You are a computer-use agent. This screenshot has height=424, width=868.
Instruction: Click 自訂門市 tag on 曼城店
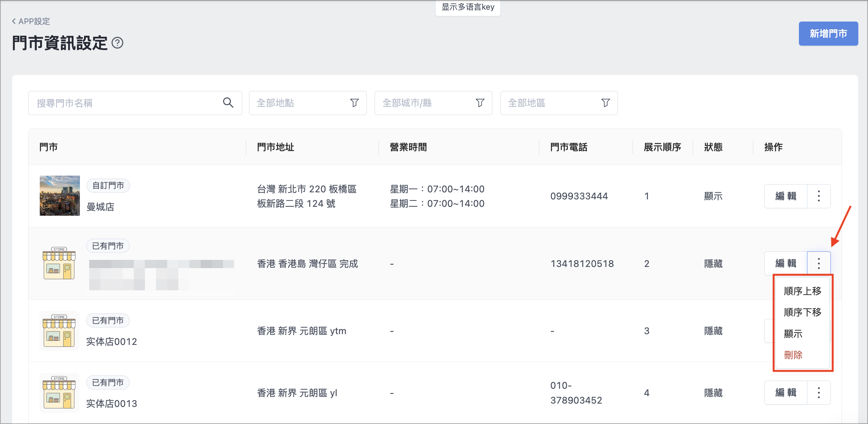click(x=108, y=186)
